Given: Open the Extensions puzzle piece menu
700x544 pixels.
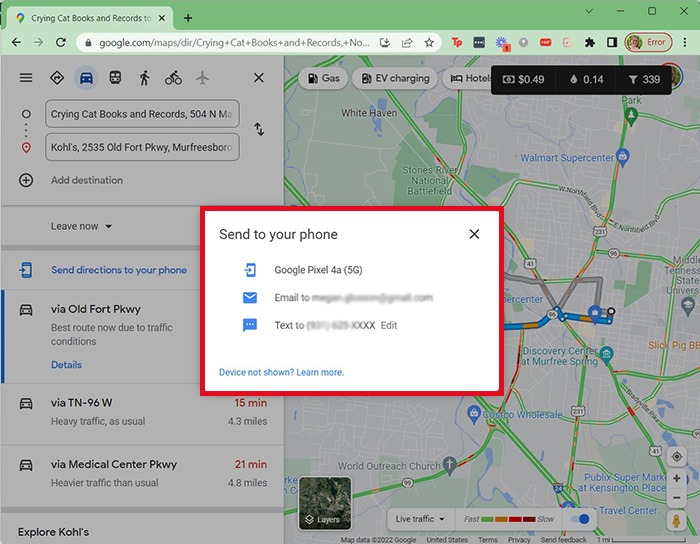Looking at the screenshot, I should coord(590,42).
